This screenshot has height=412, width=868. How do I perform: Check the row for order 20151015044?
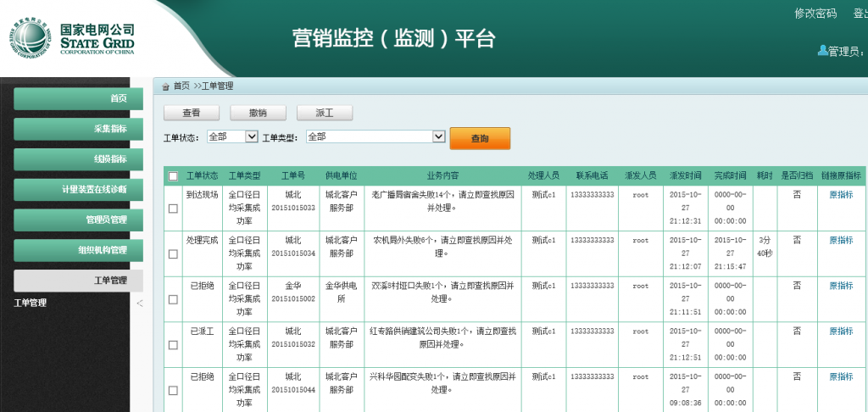tap(173, 390)
